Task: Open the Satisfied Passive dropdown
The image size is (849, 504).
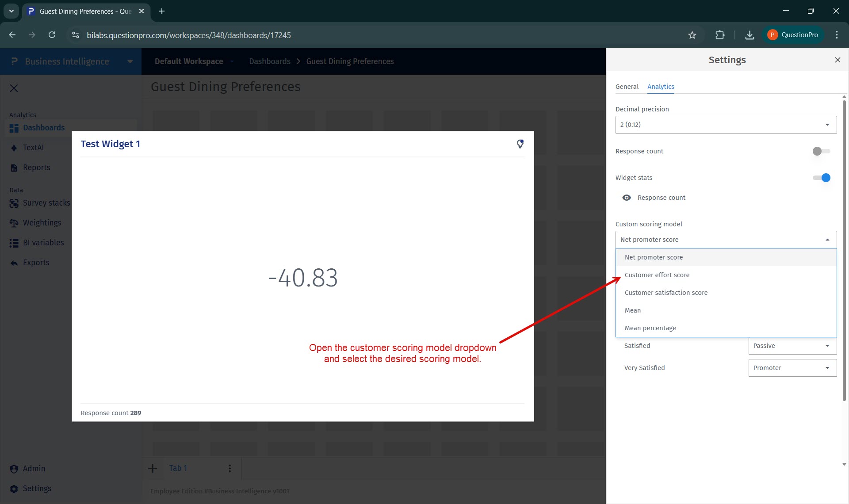Action: (x=792, y=346)
